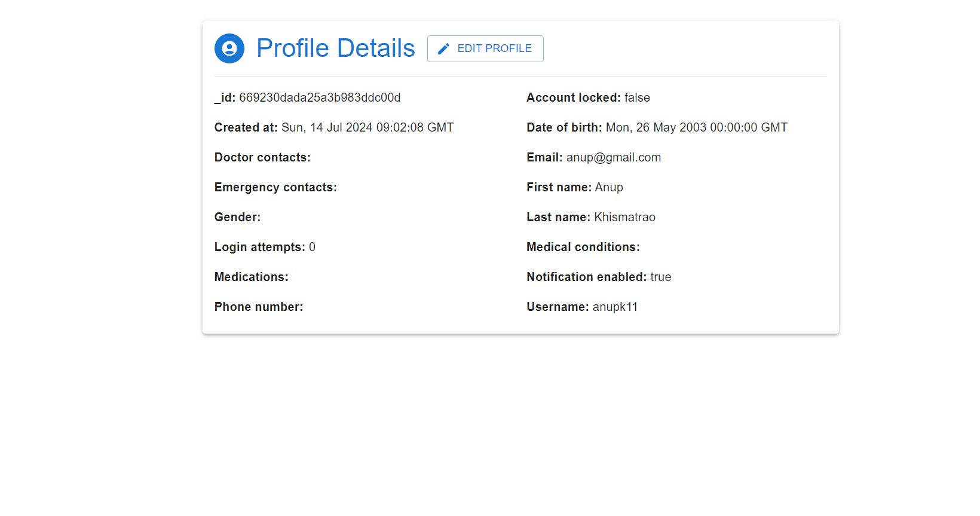This screenshot has height=516, width=980.
Task: Click the Medications label
Action: click(252, 277)
